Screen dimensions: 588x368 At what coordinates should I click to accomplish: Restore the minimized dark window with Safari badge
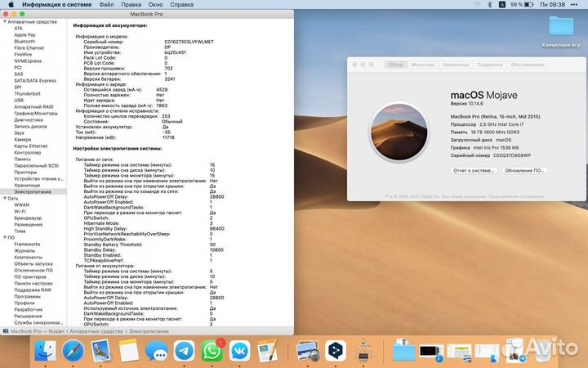(x=431, y=353)
